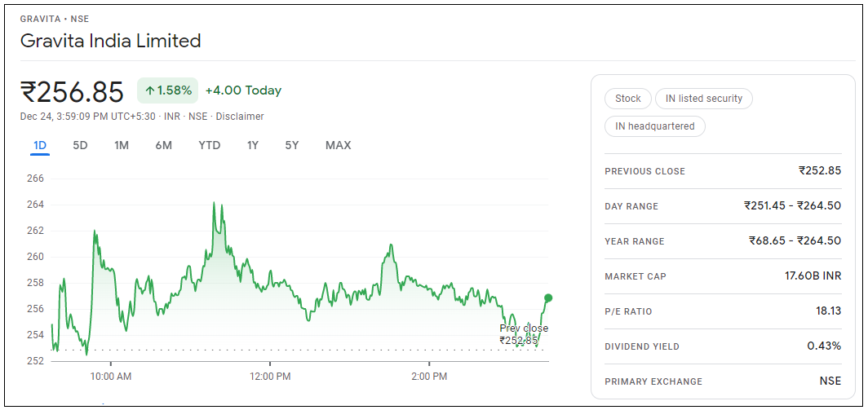
Task: Show the MAX range chart
Action: pos(338,146)
